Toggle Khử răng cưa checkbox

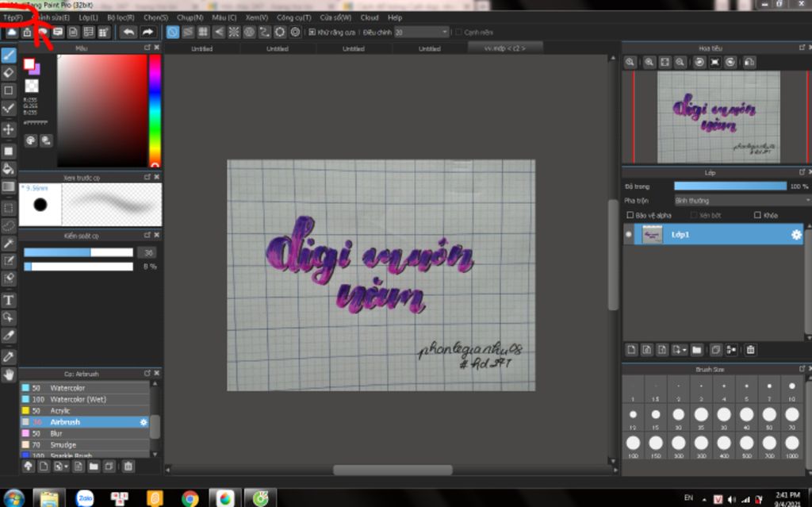[x=312, y=33]
